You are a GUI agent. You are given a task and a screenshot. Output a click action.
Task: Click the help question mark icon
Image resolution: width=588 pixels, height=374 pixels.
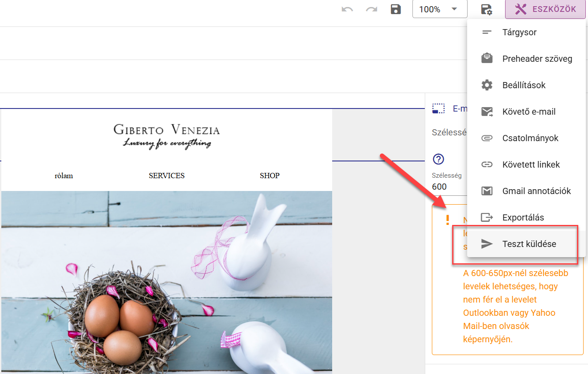click(x=438, y=159)
